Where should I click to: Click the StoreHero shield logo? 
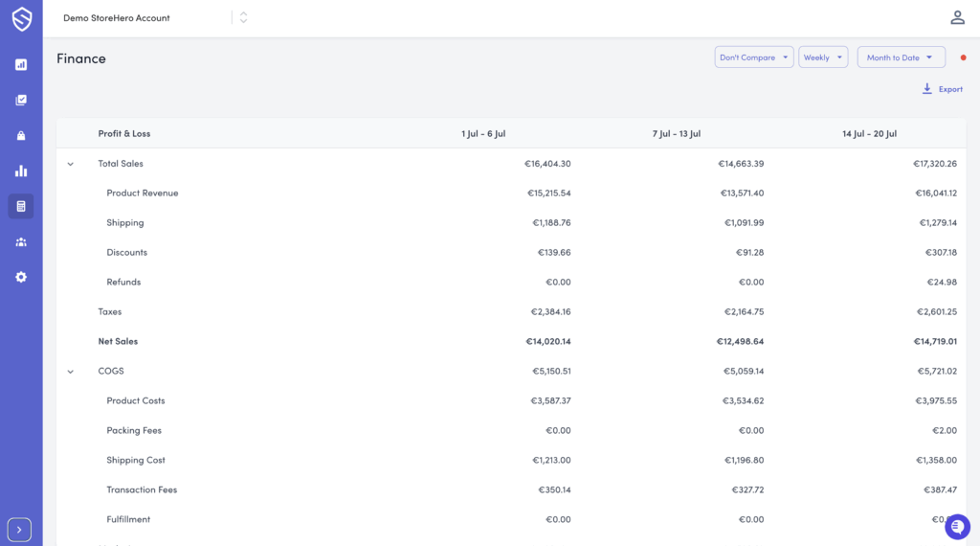(x=21, y=19)
